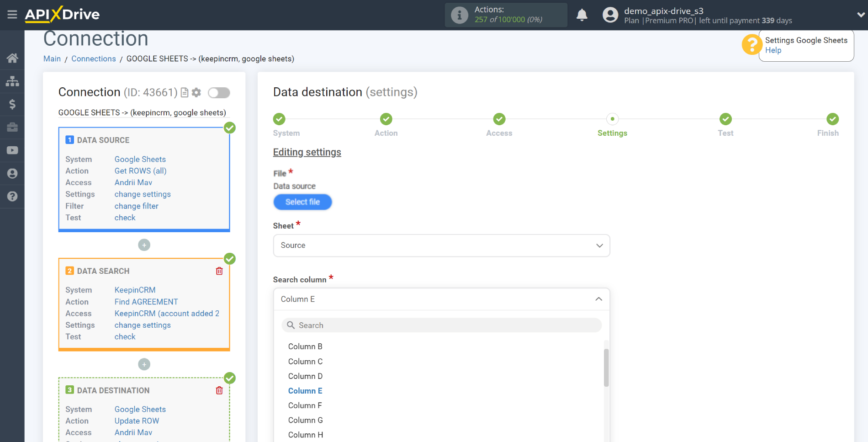Open Google Sheets link in Data Destination

[140, 409]
